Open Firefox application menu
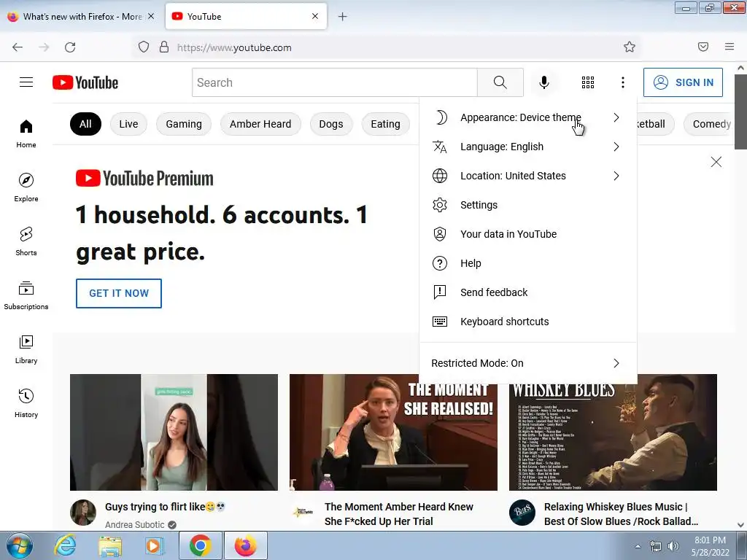This screenshot has width=747, height=560. 729,47
